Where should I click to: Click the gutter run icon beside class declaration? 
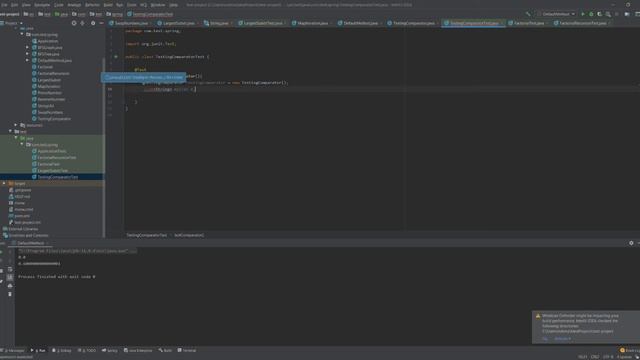(x=116, y=57)
